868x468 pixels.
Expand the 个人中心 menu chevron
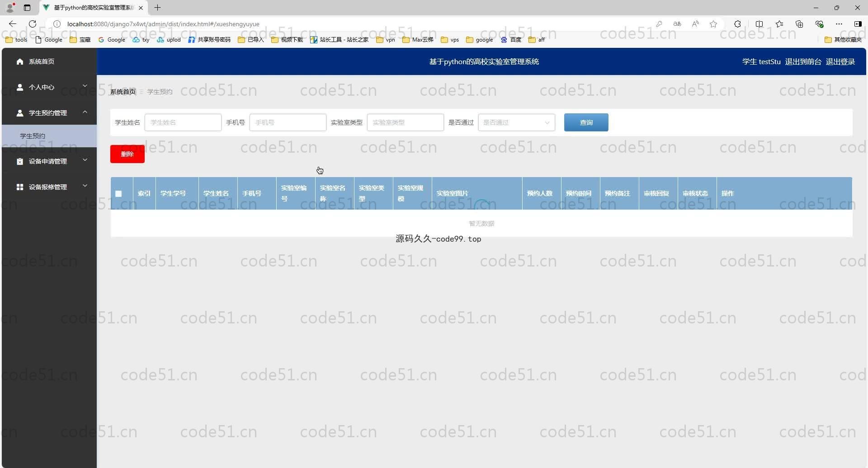pos(85,86)
